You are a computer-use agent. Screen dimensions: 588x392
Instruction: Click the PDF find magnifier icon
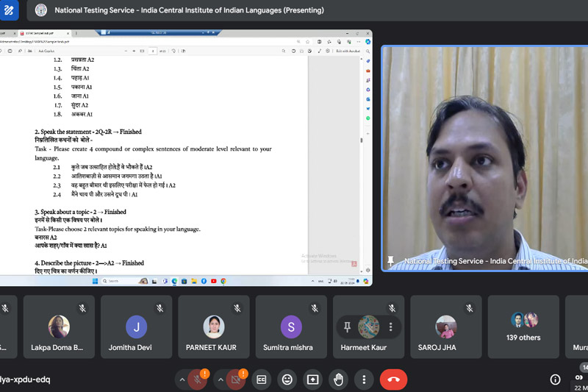click(284, 51)
